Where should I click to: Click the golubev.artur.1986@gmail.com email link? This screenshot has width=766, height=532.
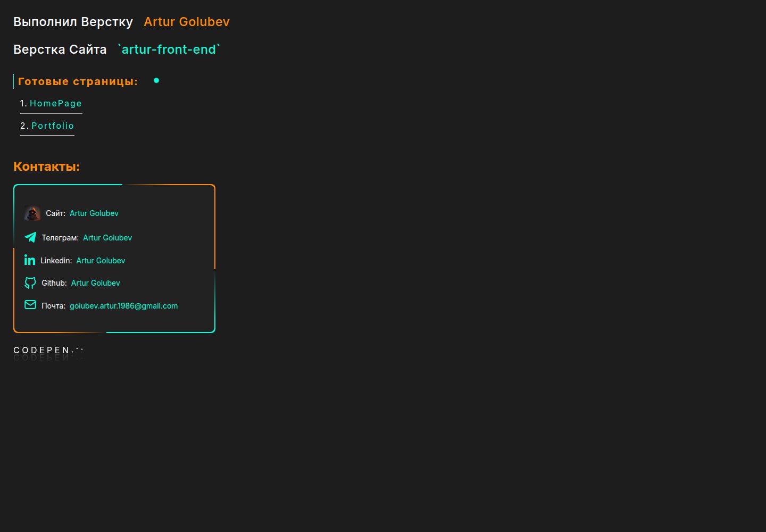[x=124, y=306]
